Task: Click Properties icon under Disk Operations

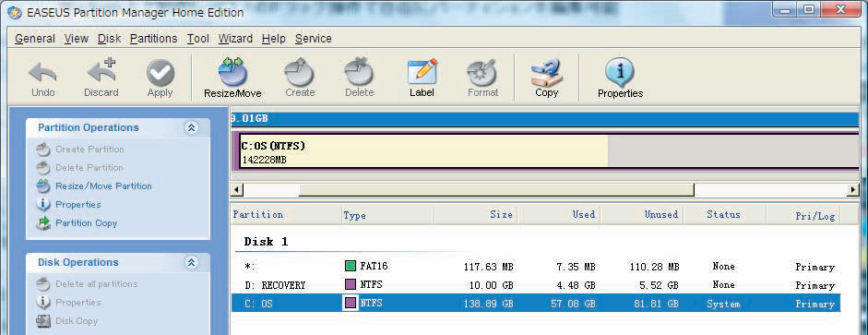Action: click(x=43, y=303)
